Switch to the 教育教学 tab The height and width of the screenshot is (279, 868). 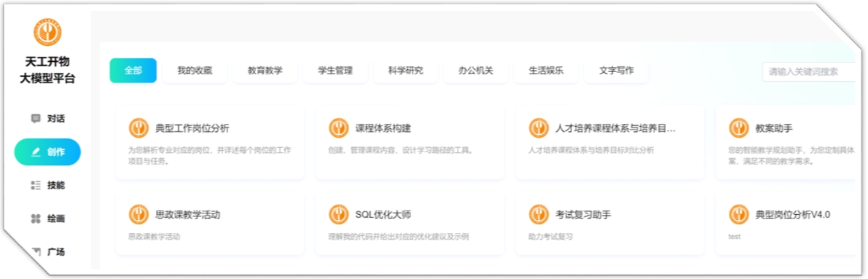(265, 71)
